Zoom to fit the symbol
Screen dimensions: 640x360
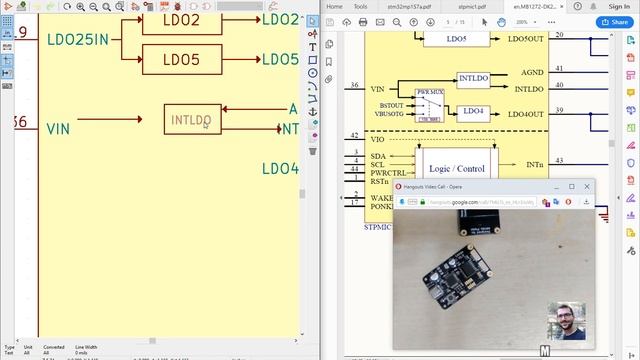[107, 7]
